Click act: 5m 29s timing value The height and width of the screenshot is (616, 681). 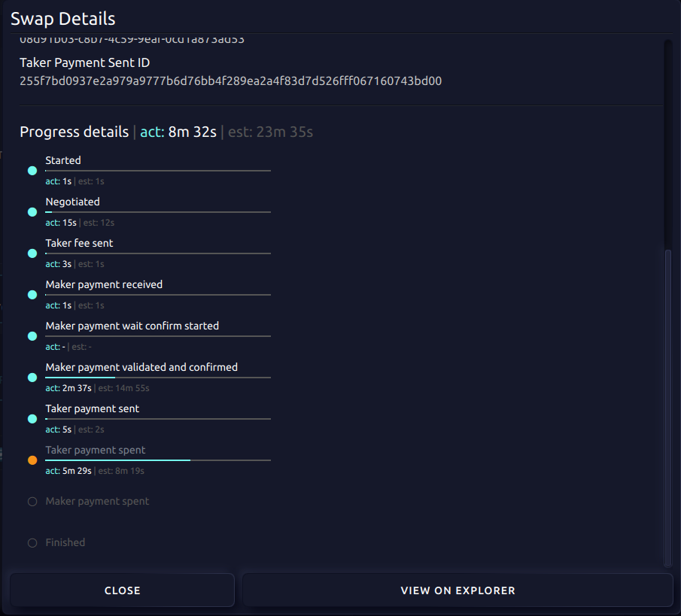(68, 471)
